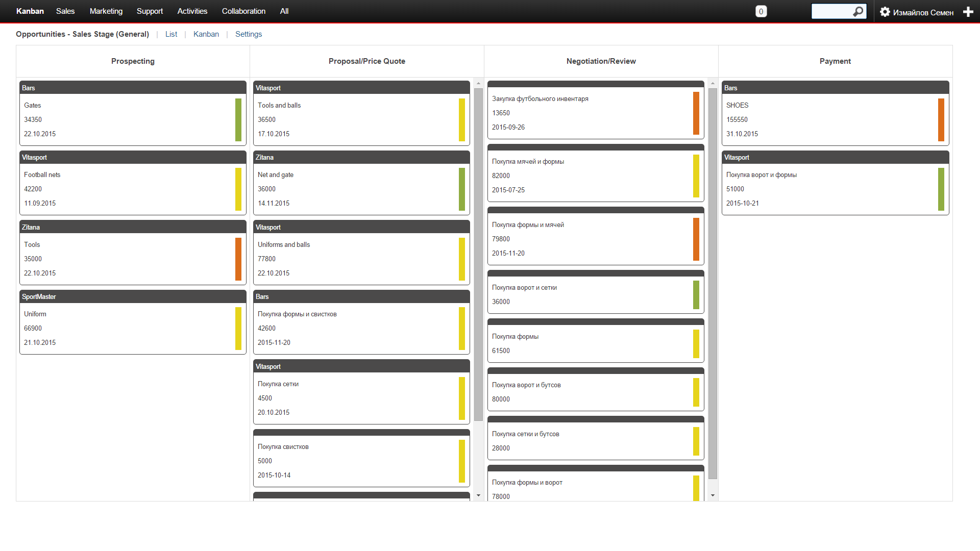This screenshot has height=551, width=980.
Task: Open Закупка футбольного инвентаря card
Action: tap(596, 110)
